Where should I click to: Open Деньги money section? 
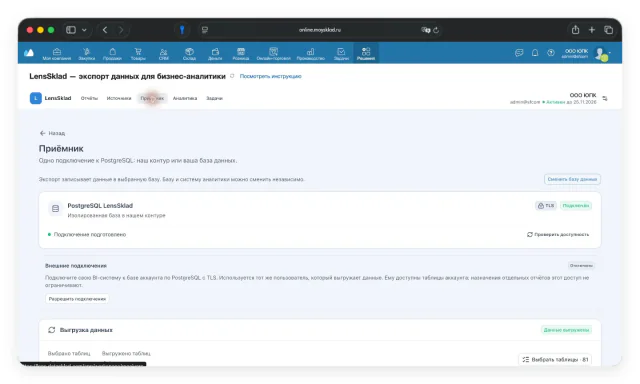point(215,54)
